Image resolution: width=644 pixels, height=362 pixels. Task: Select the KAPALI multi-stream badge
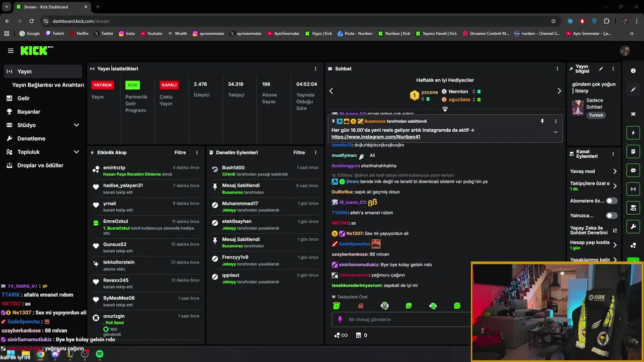(169, 85)
